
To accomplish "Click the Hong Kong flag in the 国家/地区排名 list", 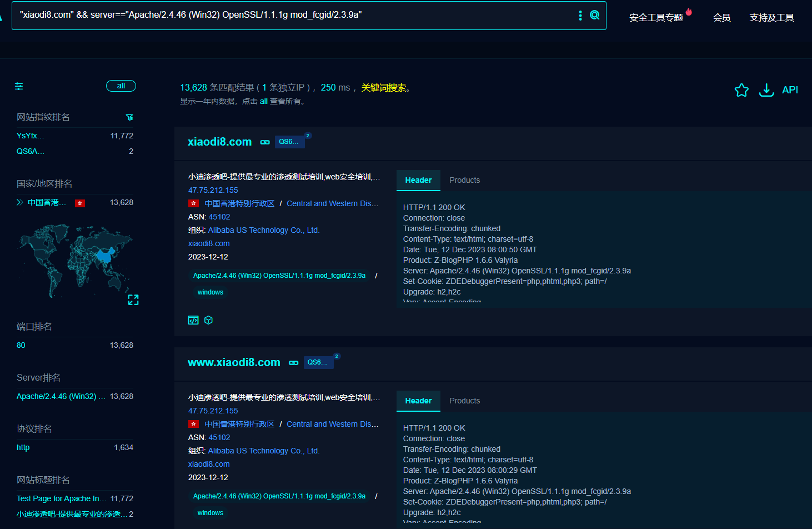I will 80,203.
